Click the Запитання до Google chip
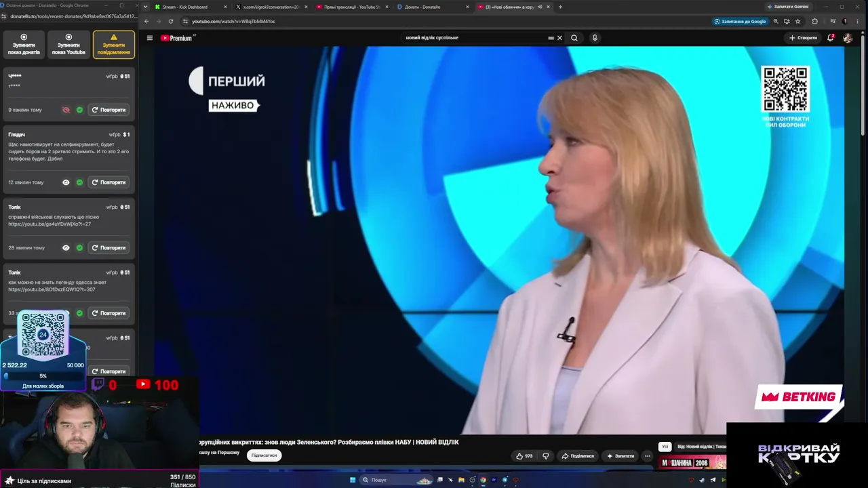This screenshot has height=488, width=868. (740, 21)
